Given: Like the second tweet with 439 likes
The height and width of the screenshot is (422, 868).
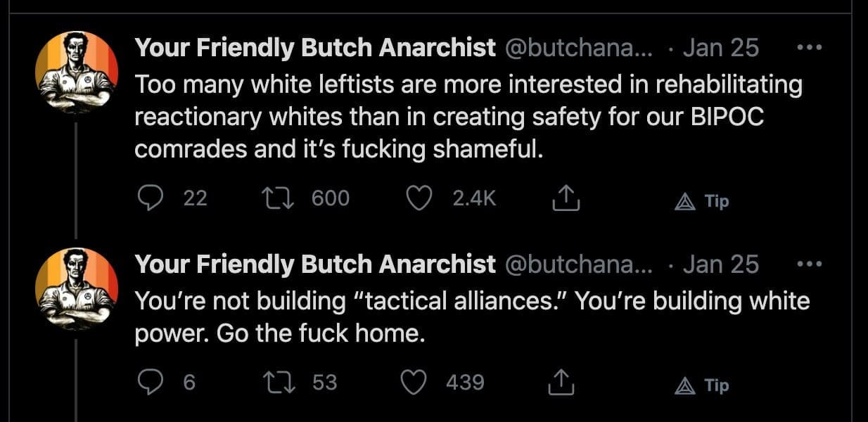Looking at the screenshot, I should [x=414, y=383].
